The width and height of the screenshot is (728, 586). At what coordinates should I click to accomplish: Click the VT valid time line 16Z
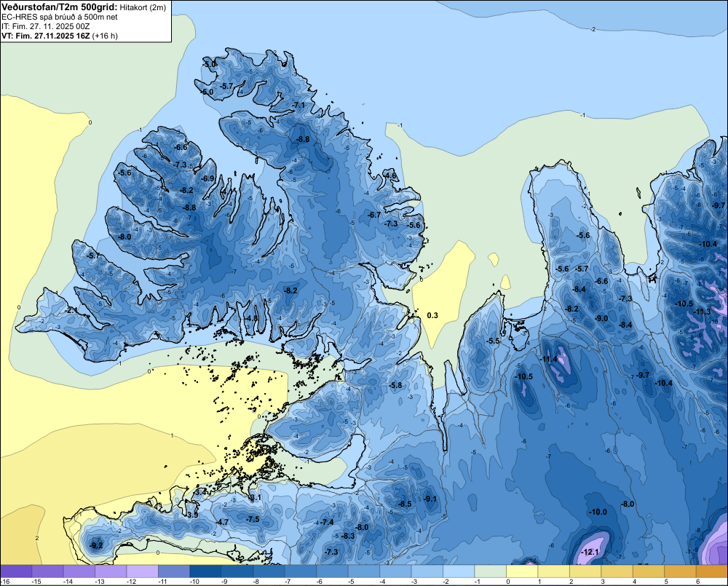click(x=60, y=36)
